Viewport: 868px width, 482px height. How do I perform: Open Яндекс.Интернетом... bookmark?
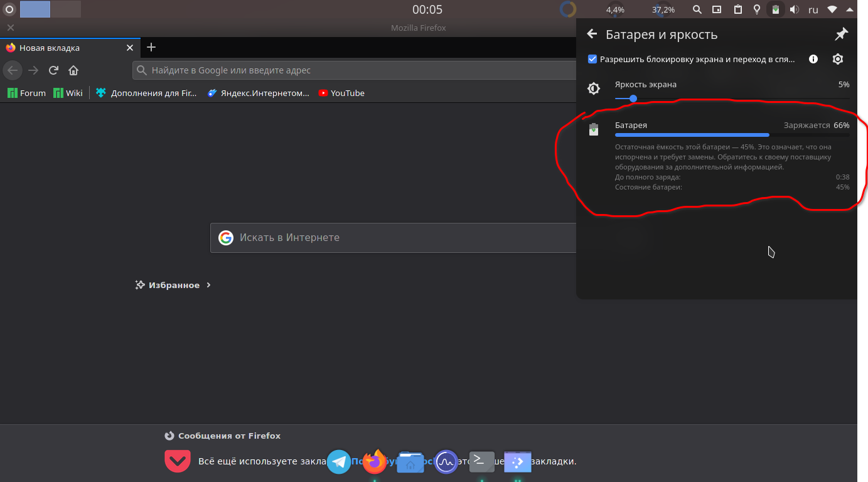click(259, 93)
